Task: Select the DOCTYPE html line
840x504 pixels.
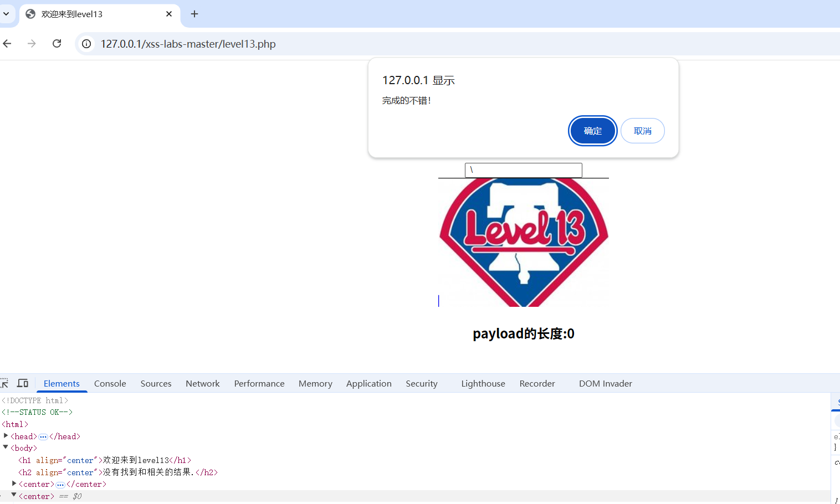Action: coord(35,400)
